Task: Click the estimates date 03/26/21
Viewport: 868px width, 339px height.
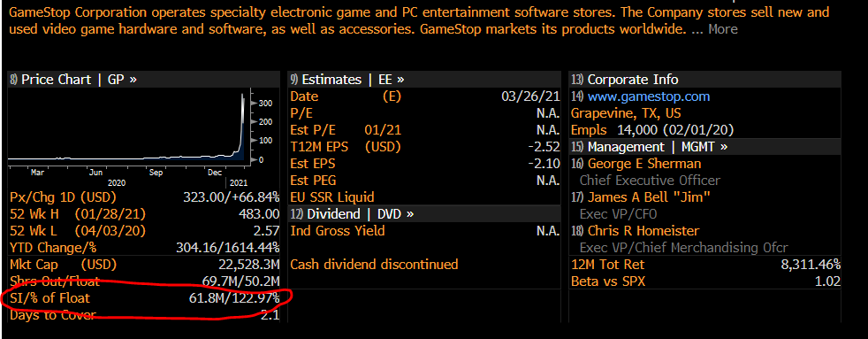Action: click(530, 96)
